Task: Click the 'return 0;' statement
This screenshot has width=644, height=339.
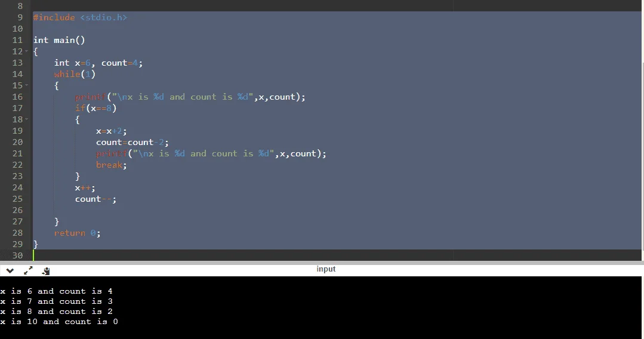Action: coord(77,233)
